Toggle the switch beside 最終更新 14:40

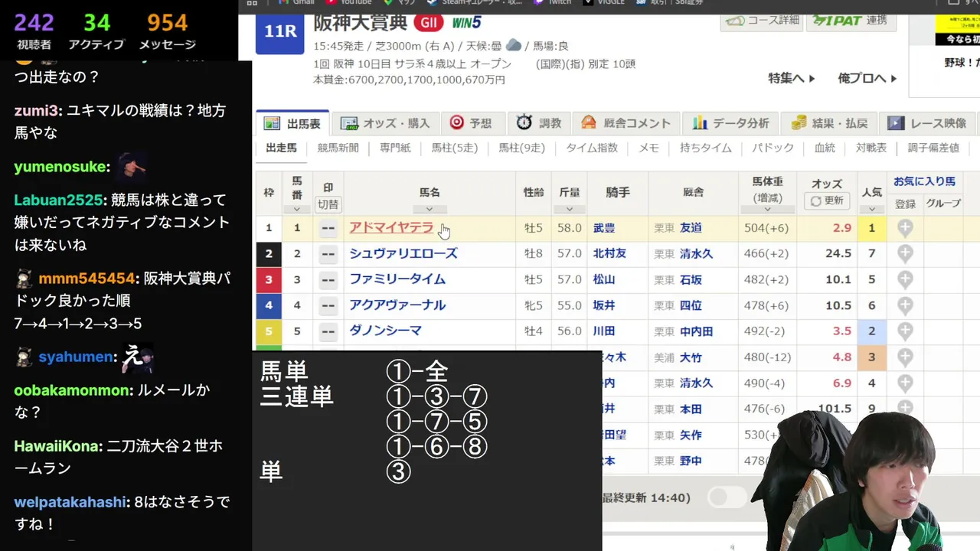[x=727, y=497]
